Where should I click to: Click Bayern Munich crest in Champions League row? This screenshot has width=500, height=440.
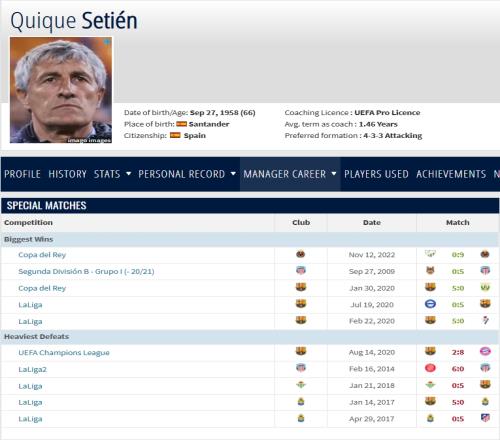click(485, 351)
